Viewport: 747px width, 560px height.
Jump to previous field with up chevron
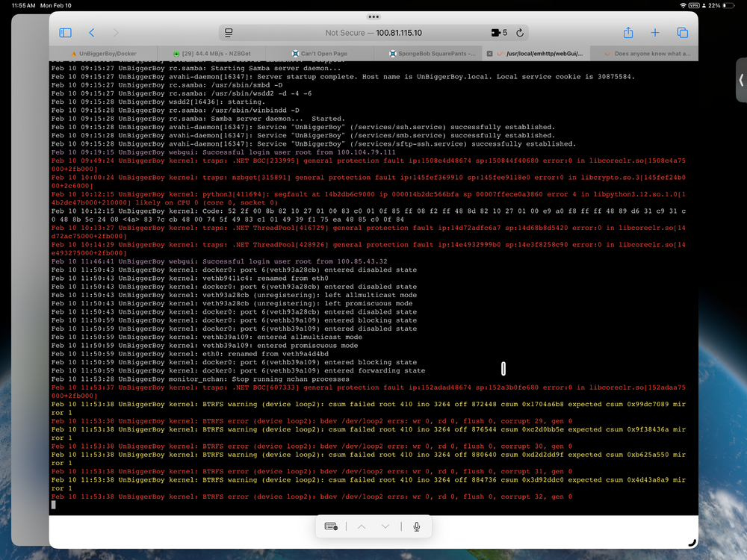[362, 526]
